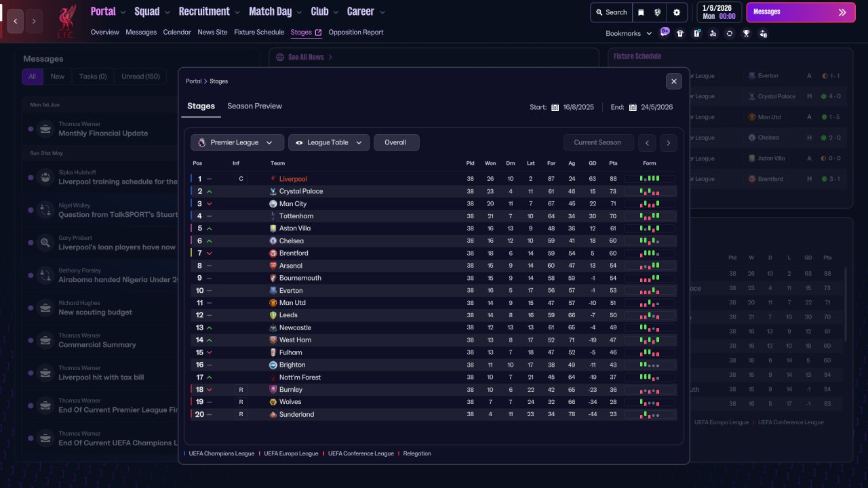
Task: Click Man City club badge in table
Action: point(273,203)
